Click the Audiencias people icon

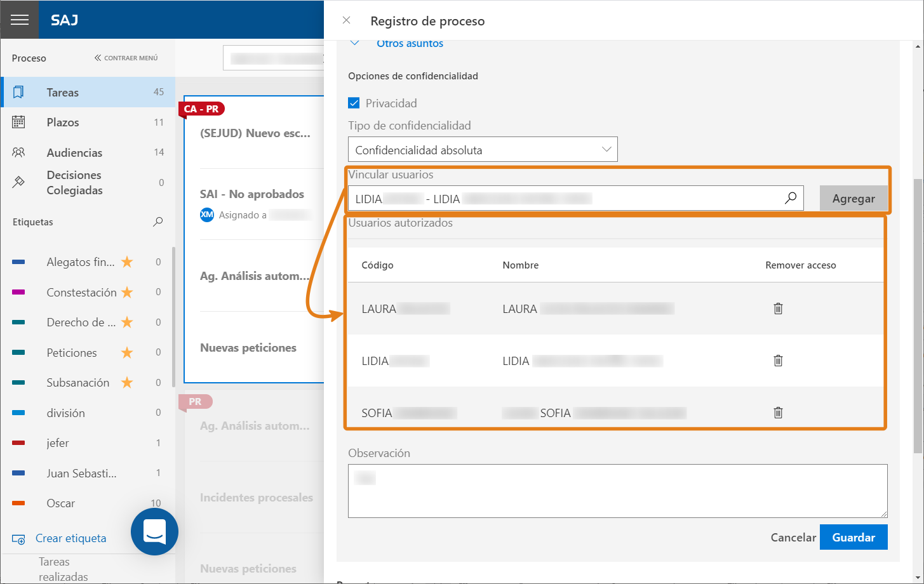pos(18,152)
